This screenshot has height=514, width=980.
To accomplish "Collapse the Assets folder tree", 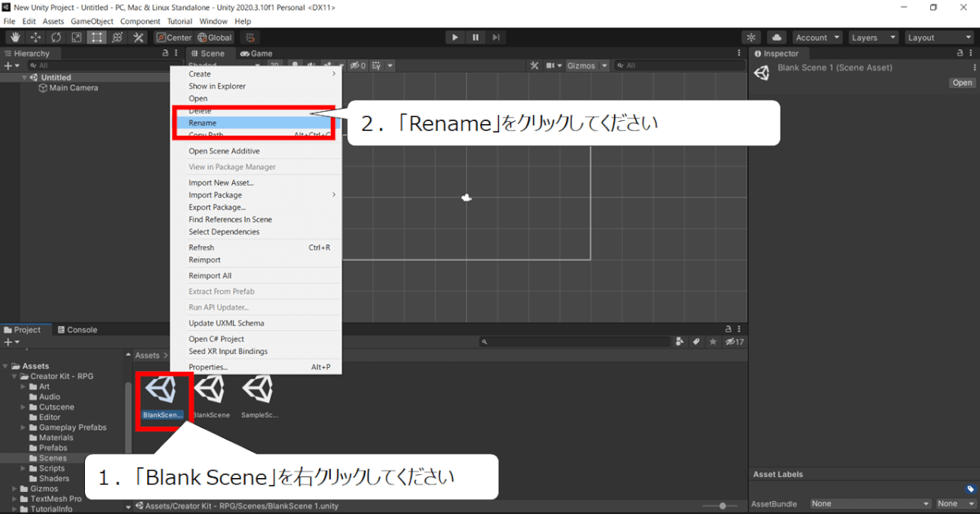I will point(6,366).
